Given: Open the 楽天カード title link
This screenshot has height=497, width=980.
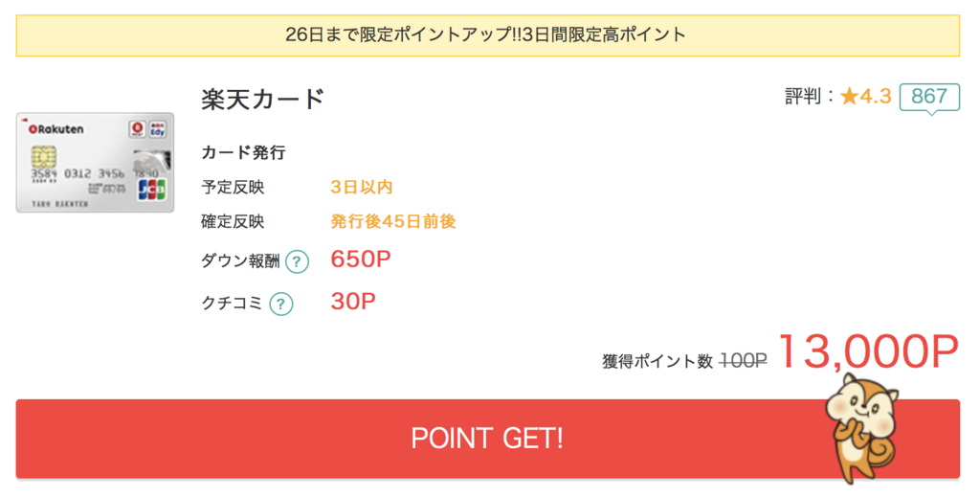Looking at the screenshot, I should coord(262,100).
